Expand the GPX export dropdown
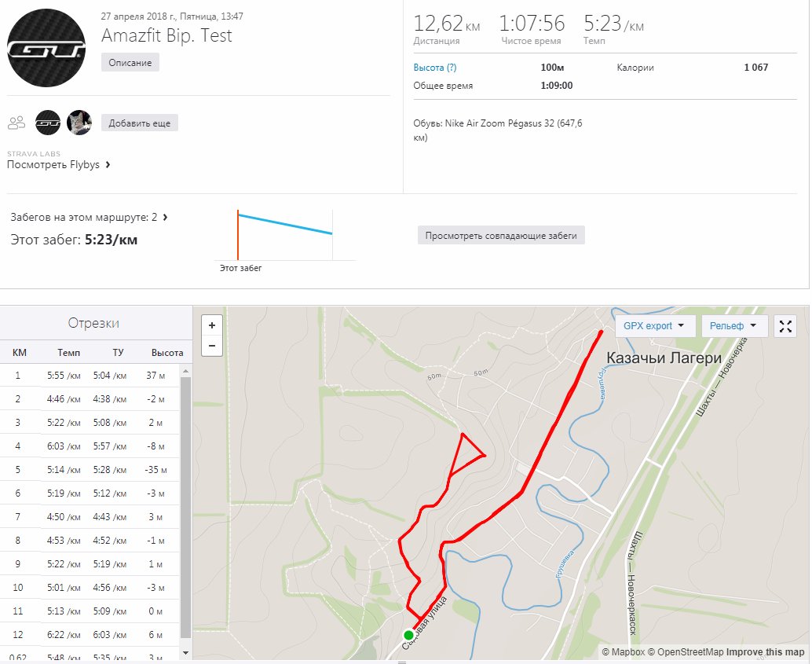Screen dimensions: 812x664 click(x=653, y=326)
